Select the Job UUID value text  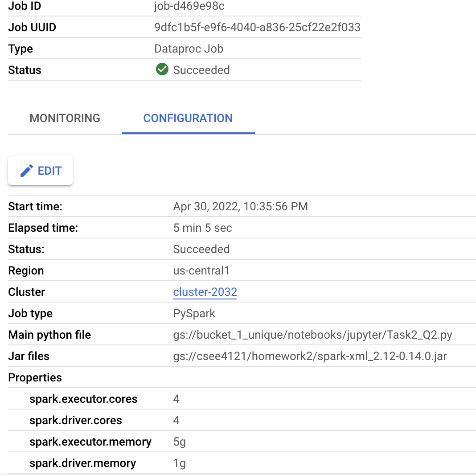click(257, 27)
